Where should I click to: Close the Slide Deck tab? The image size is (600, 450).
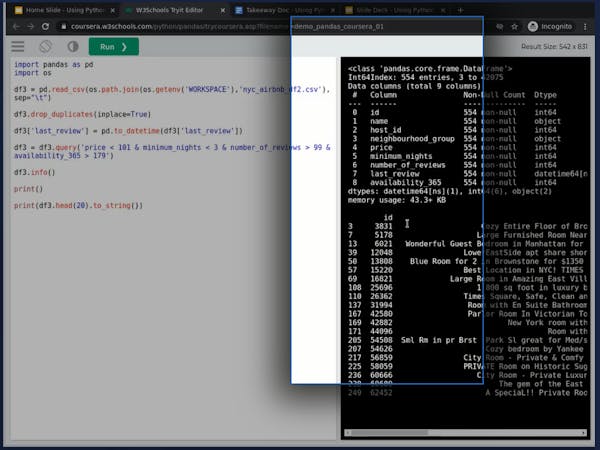coord(443,10)
